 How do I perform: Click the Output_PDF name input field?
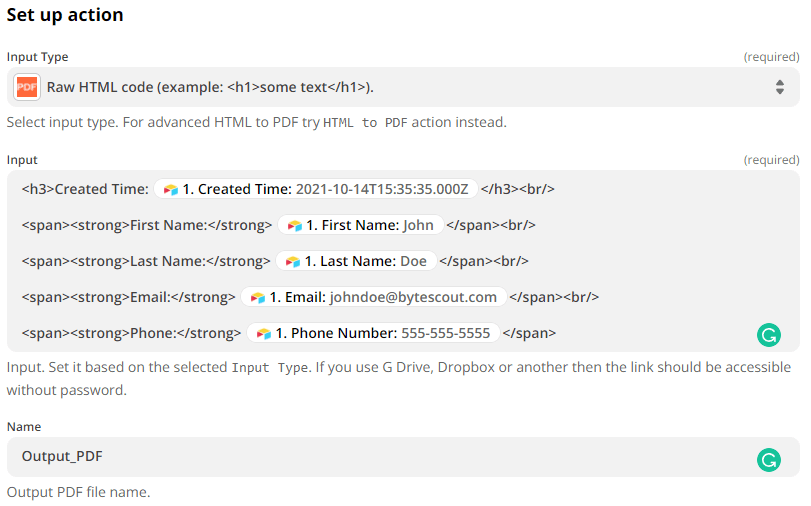pos(380,457)
